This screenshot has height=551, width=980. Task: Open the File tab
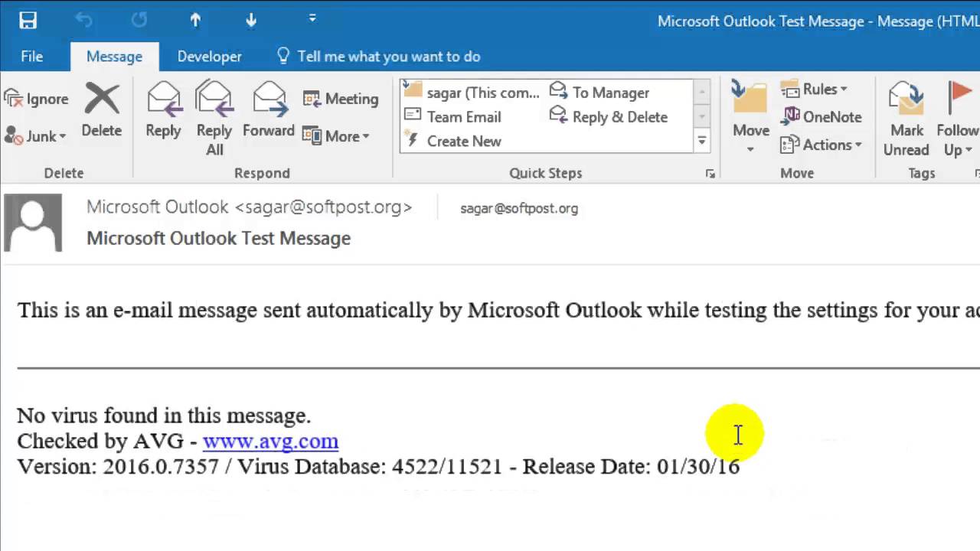click(32, 57)
